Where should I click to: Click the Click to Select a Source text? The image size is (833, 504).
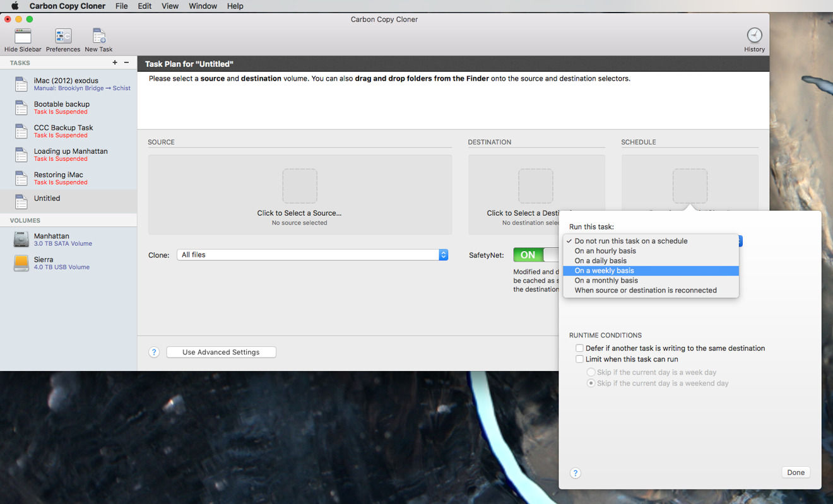[299, 213]
